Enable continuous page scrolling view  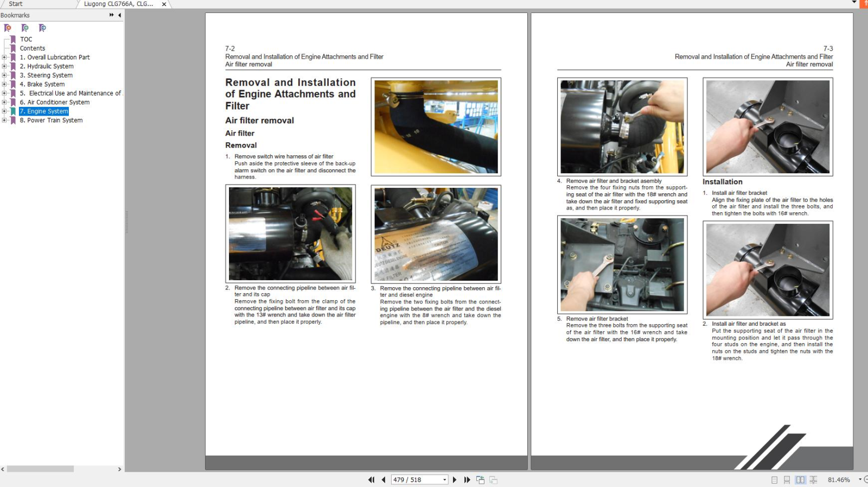point(787,480)
